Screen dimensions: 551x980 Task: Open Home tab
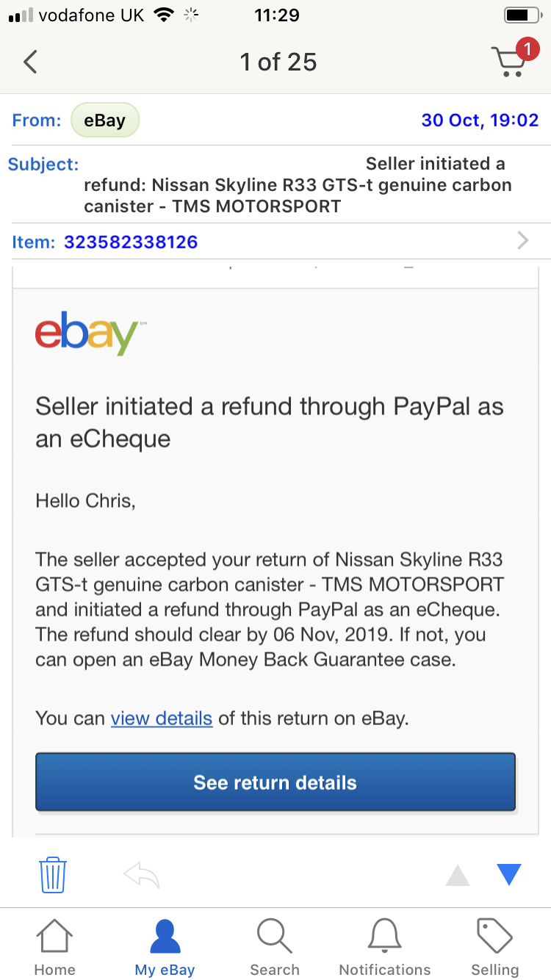tap(54, 947)
